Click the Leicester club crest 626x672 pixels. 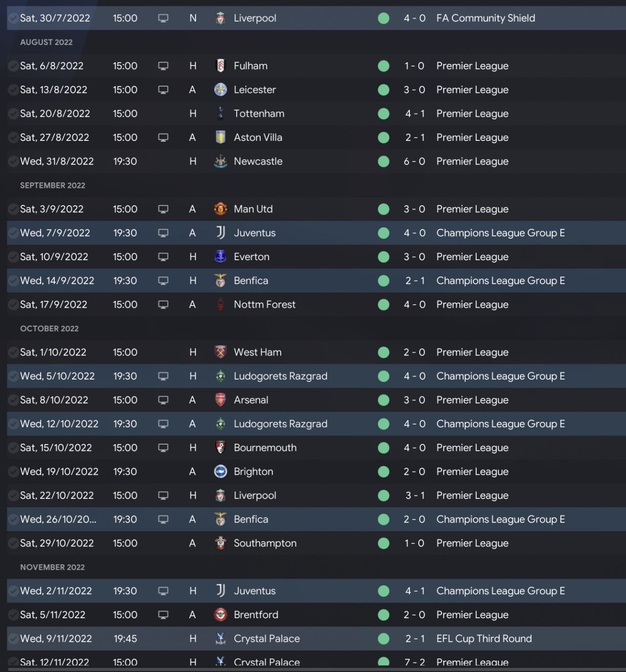[221, 90]
